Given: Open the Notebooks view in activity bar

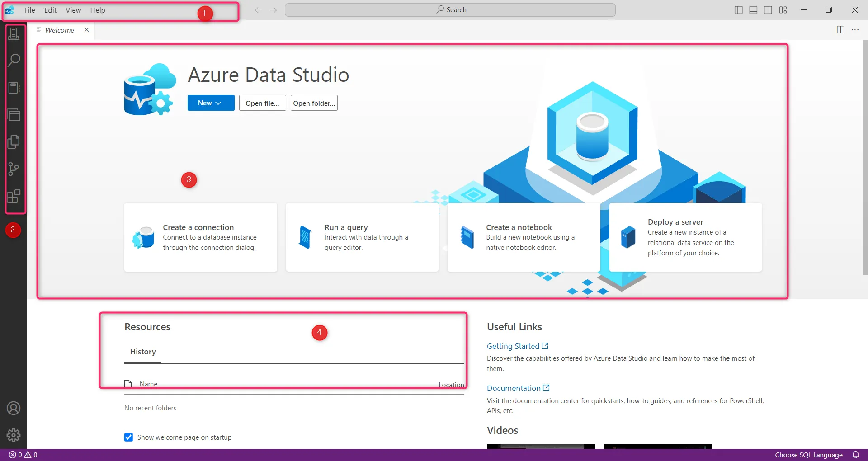Looking at the screenshot, I should pyautogui.click(x=14, y=88).
